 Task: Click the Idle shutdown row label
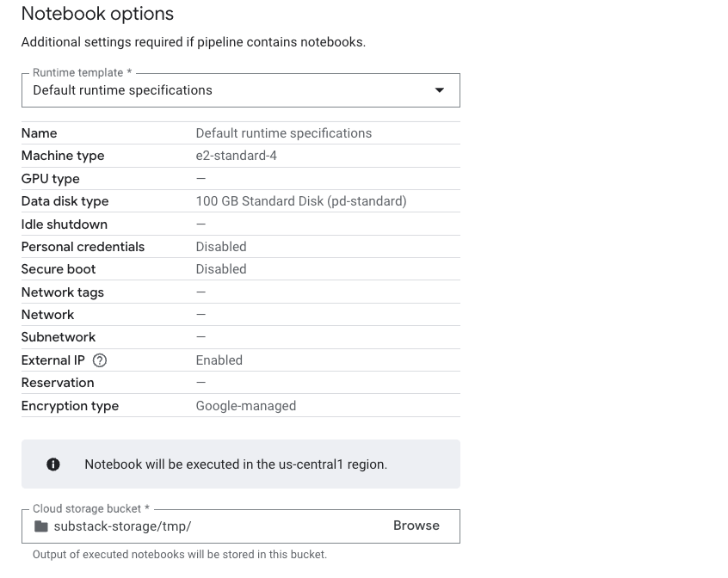(x=65, y=224)
